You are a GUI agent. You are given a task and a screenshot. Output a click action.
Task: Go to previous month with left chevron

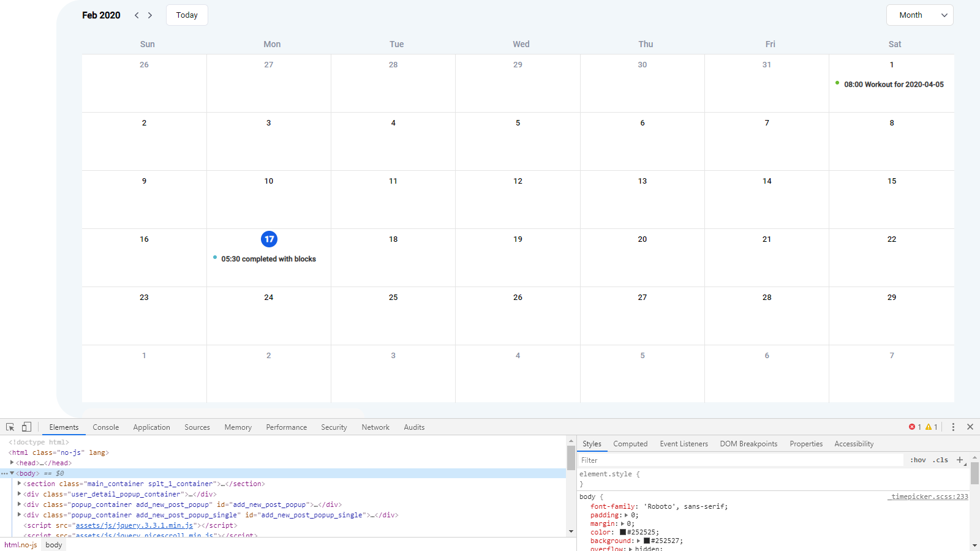click(x=137, y=15)
